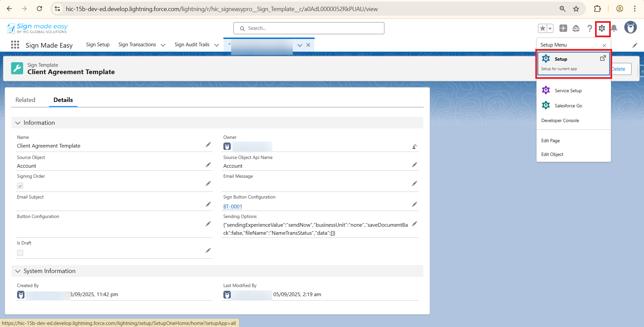Toggle the Signing Order checkbox
The image size is (644, 327).
click(20, 186)
